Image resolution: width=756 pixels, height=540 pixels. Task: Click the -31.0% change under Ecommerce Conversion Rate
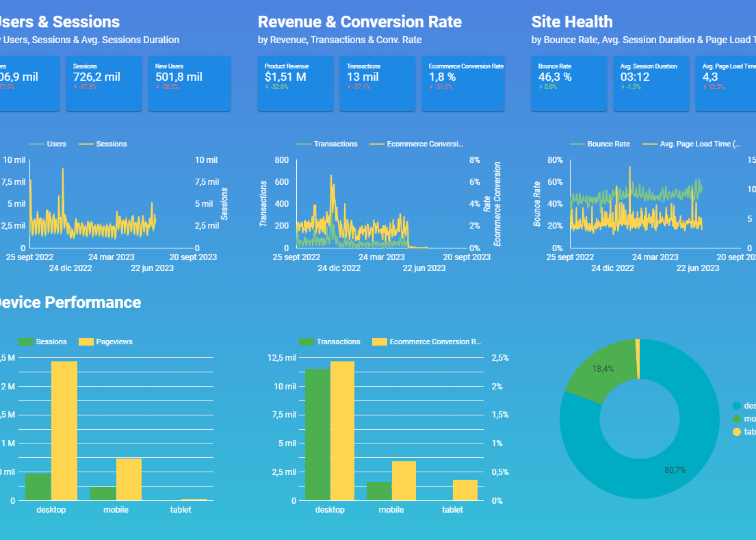(441, 87)
